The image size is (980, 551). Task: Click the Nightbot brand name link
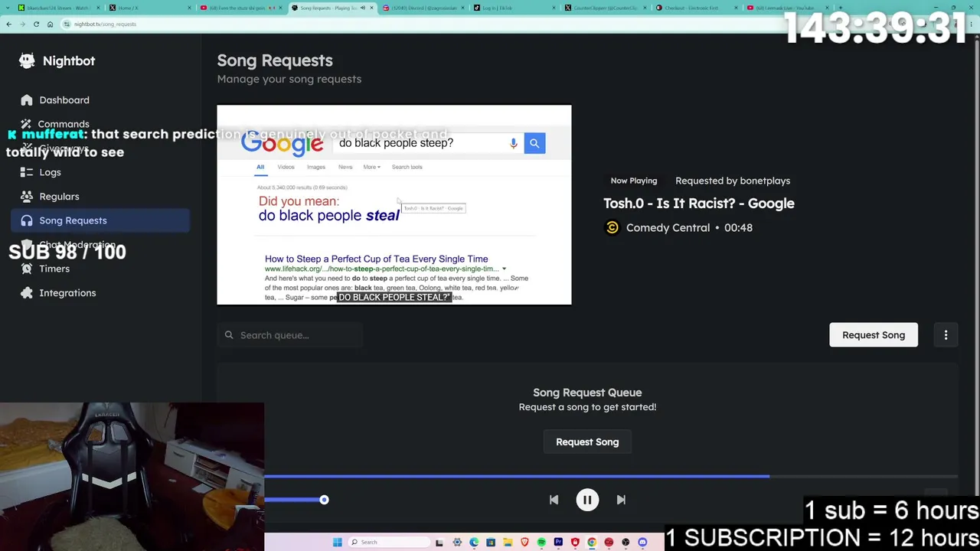pyautogui.click(x=69, y=61)
